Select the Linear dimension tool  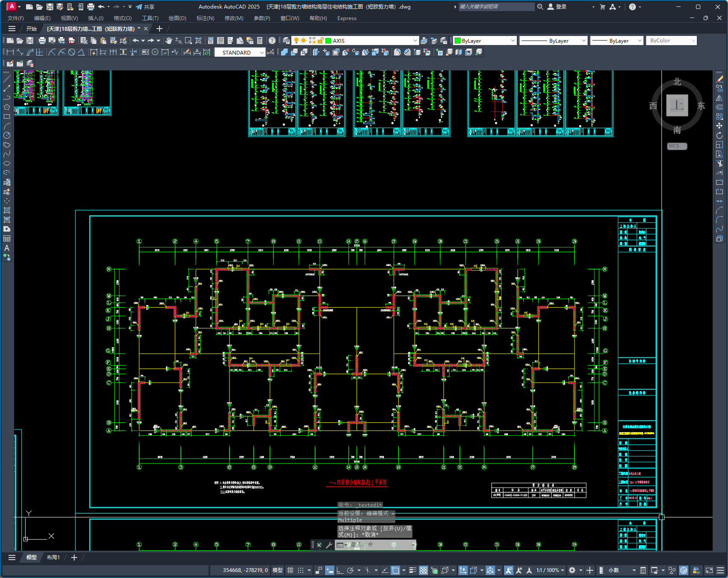click(x=10, y=52)
